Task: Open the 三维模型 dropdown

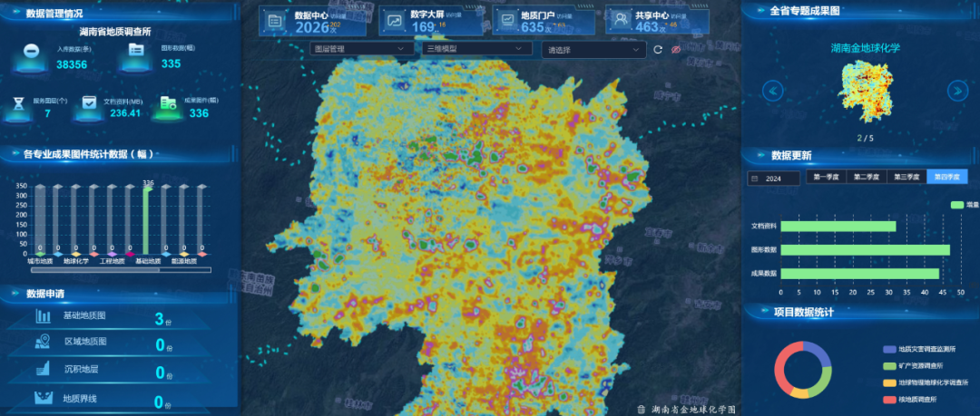Action: click(x=475, y=49)
